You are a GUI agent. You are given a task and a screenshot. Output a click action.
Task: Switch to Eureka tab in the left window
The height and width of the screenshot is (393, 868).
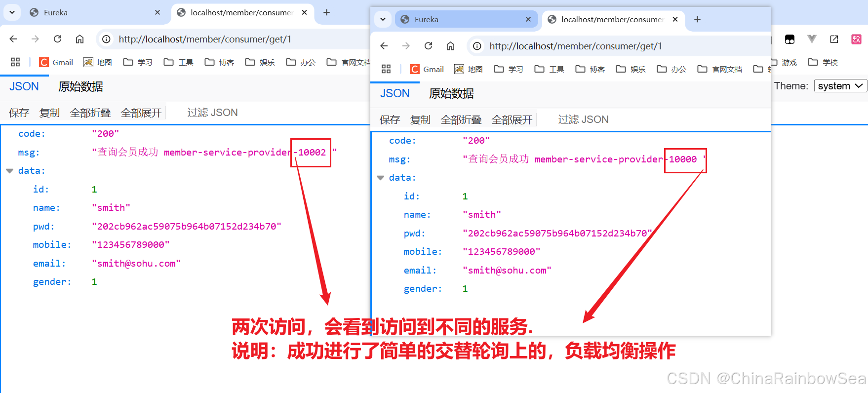click(x=95, y=13)
